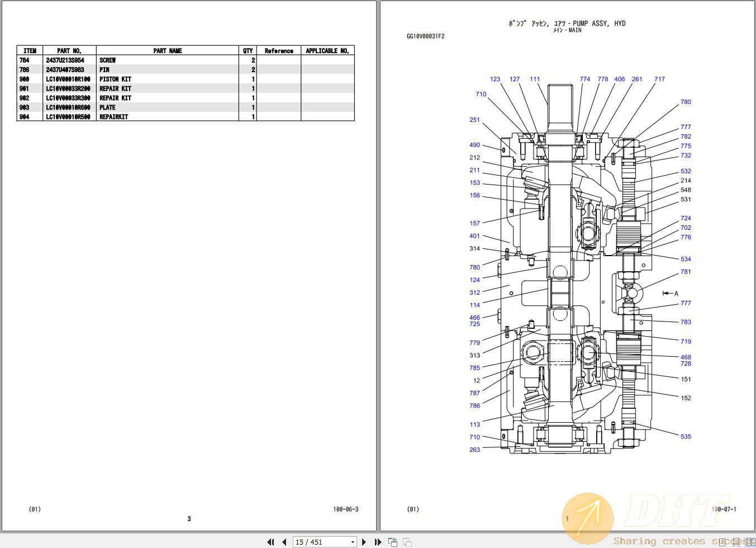This screenshot has width=756, height=548.
Task: Click diagram callout 406
Action: pos(620,79)
